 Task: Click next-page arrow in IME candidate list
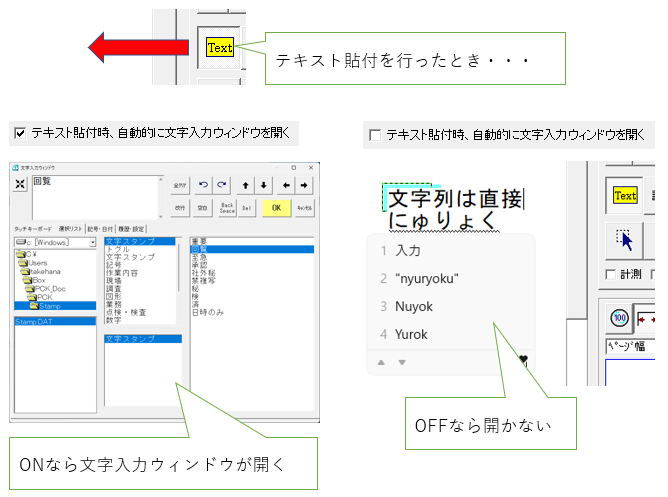pos(402,362)
